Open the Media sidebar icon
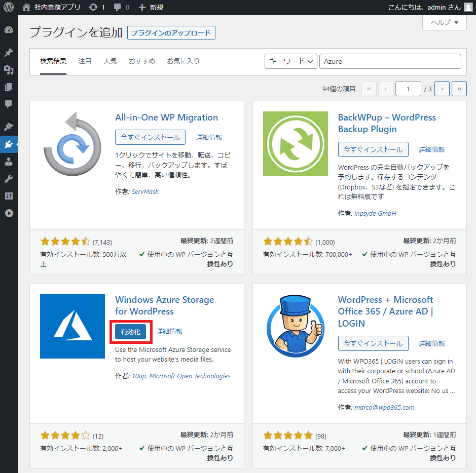 pyautogui.click(x=9, y=70)
